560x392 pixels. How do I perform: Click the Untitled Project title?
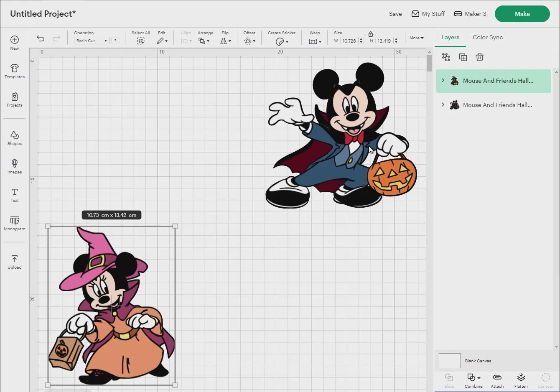pyautogui.click(x=43, y=14)
